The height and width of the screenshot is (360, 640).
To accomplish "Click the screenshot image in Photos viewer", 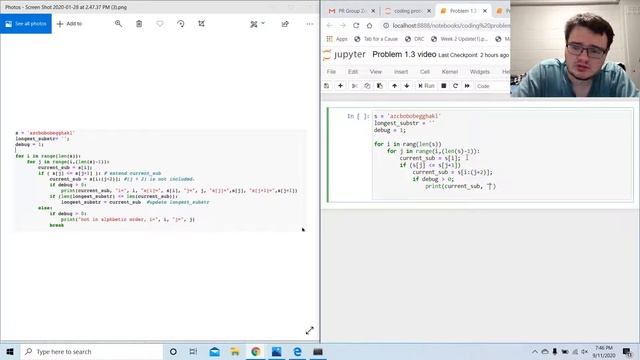I will tap(160, 180).
